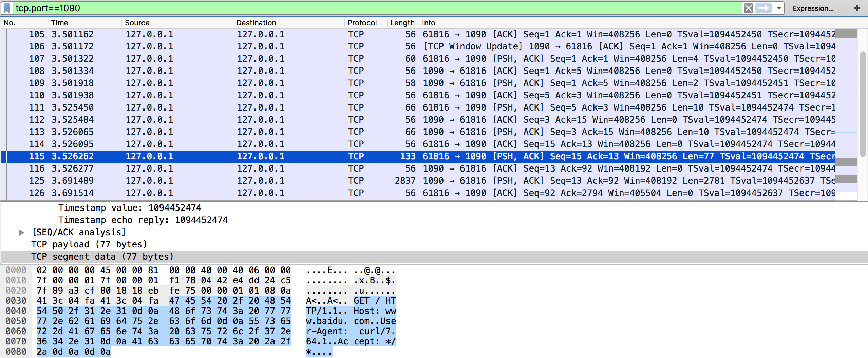Click the packet list vertical scrollbar thumb

[863, 104]
